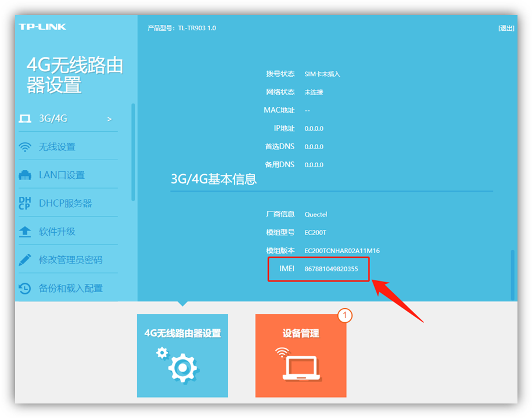This screenshot has height=418, width=532.
Task: Click the DHCP server icon
Action: pyautogui.click(x=25, y=203)
